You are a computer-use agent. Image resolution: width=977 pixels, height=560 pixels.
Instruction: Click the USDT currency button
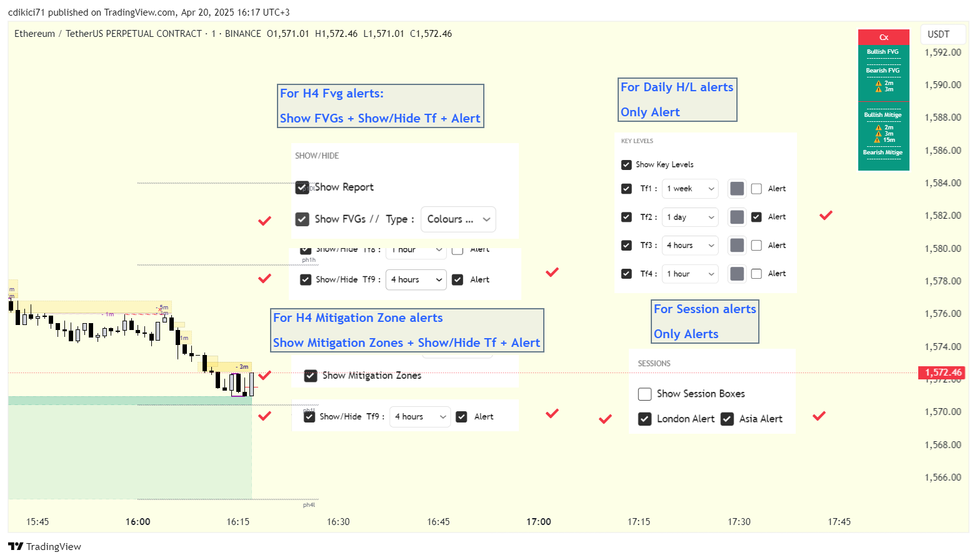pyautogui.click(x=943, y=34)
